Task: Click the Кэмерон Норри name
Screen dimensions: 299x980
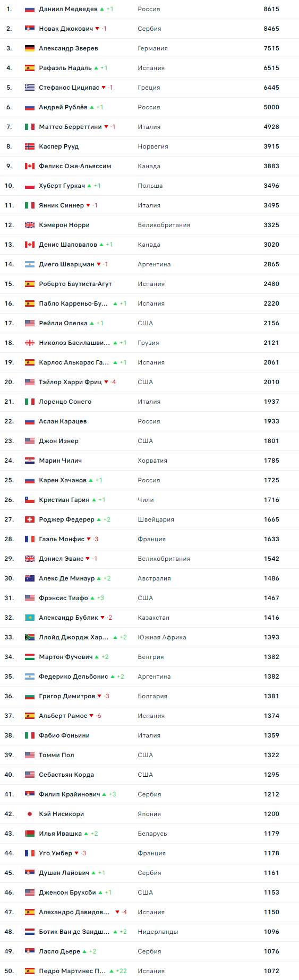Action: [x=64, y=225]
